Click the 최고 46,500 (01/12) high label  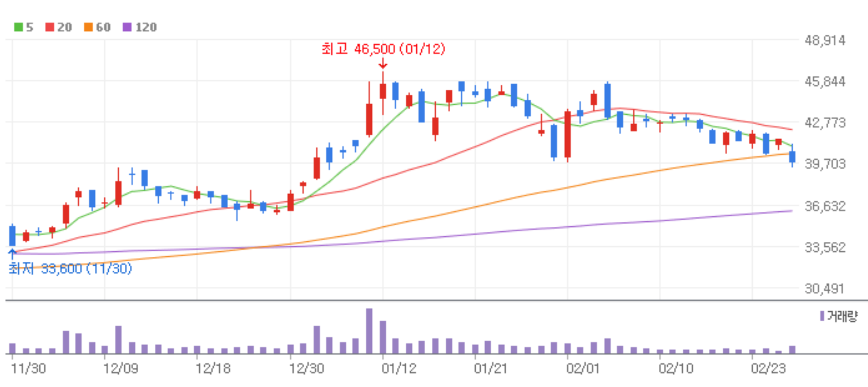point(383,49)
